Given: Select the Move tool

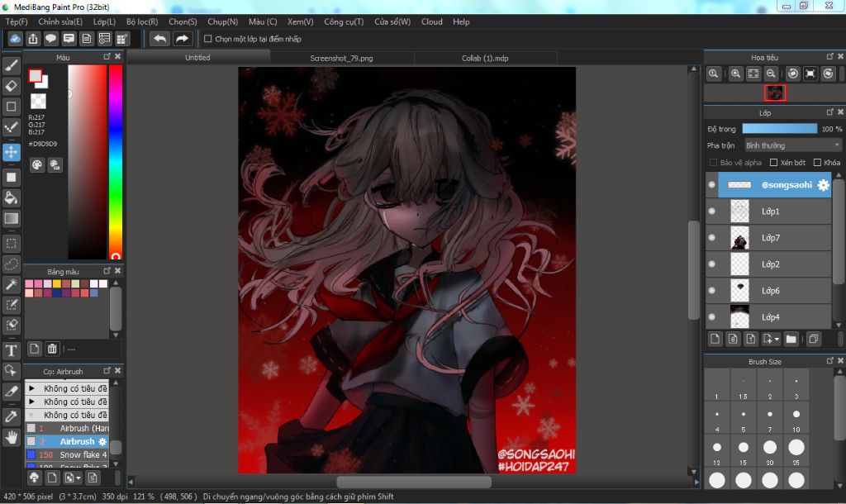Looking at the screenshot, I should pyautogui.click(x=12, y=152).
